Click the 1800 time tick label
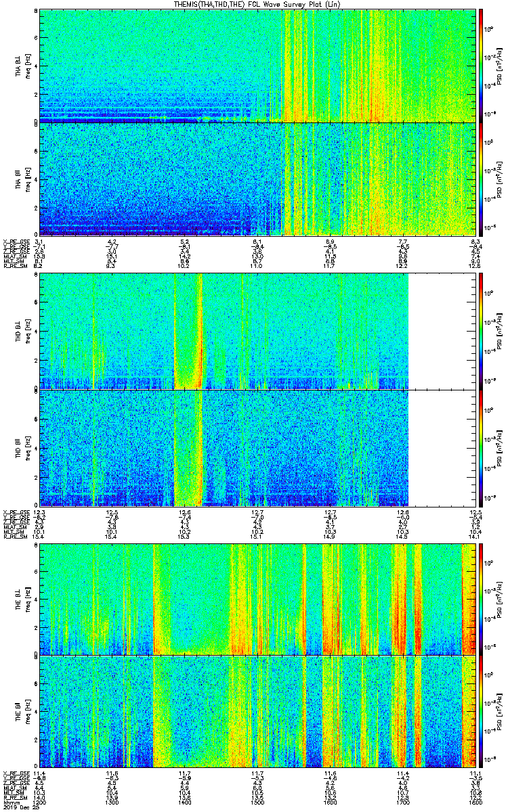This screenshot has width=508, height=812. (x=477, y=803)
